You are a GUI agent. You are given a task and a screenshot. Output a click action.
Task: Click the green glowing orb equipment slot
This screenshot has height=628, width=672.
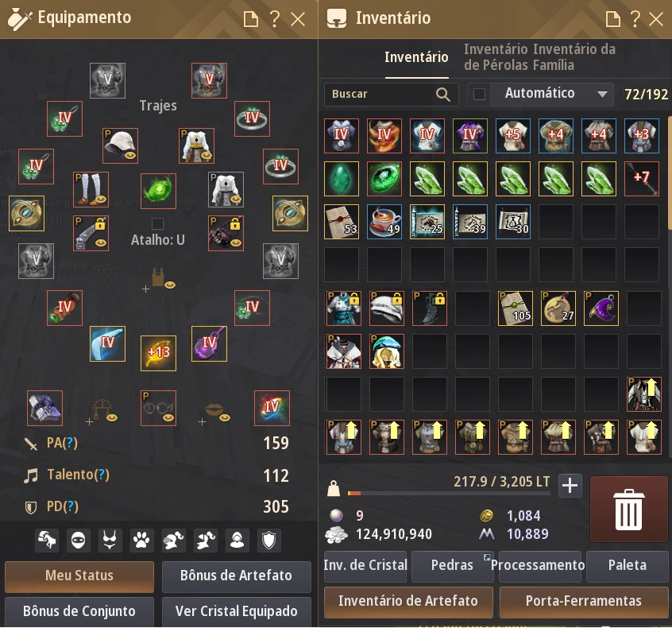(x=158, y=191)
